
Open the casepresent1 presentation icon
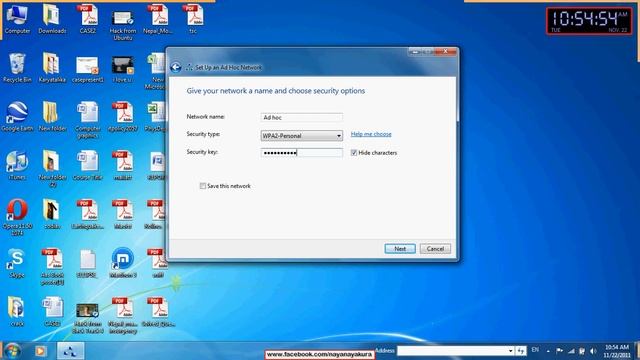tap(88, 69)
